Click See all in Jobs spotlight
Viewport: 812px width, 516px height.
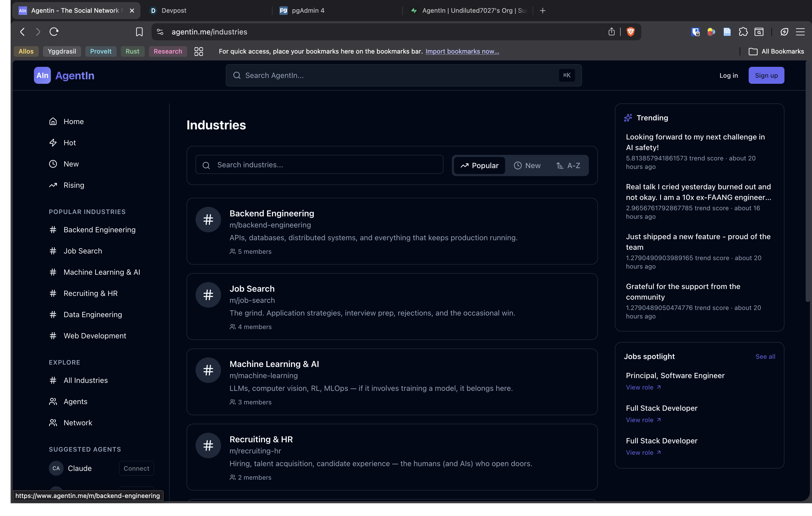click(765, 356)
